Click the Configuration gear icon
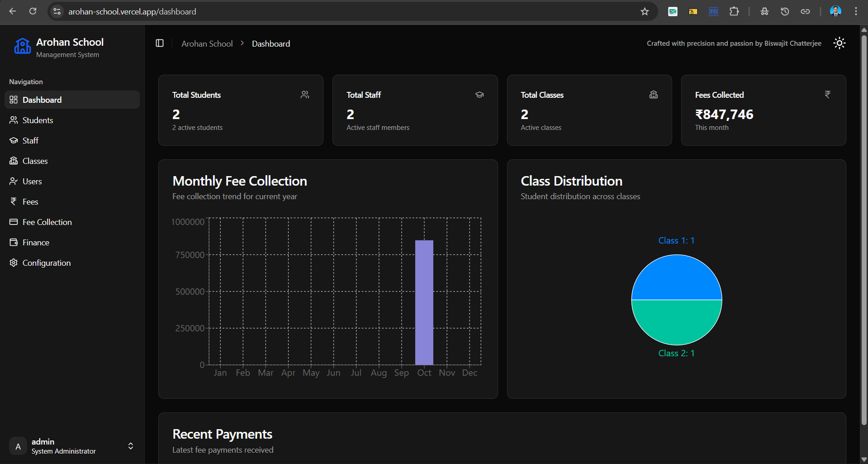The height and width of the screenshot is (464, 868). 14,263
